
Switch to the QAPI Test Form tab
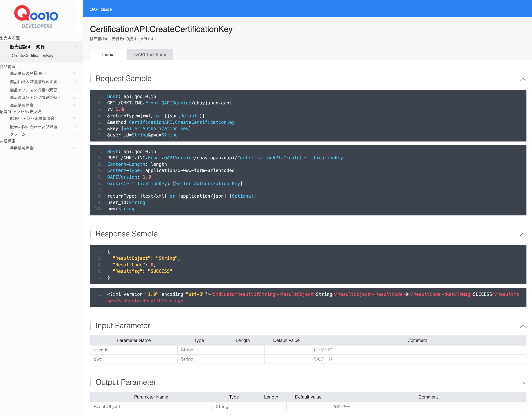(x=150, y=55)
